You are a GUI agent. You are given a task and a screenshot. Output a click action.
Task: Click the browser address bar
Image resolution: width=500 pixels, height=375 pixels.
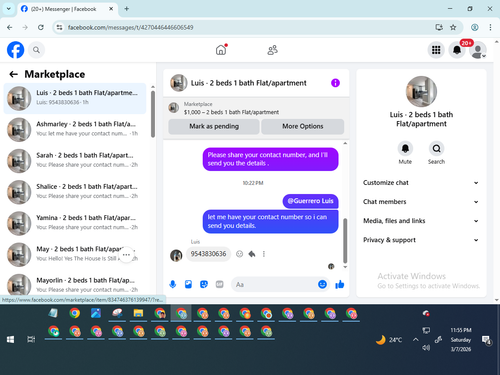pyautogui.click(x=247, y=27)
